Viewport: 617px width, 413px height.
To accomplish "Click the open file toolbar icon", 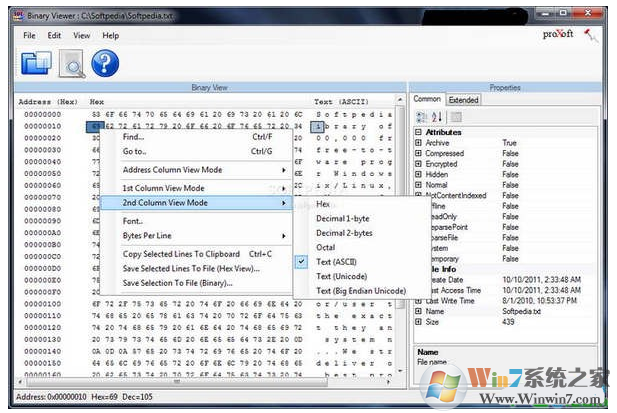I will pos(36,63).
